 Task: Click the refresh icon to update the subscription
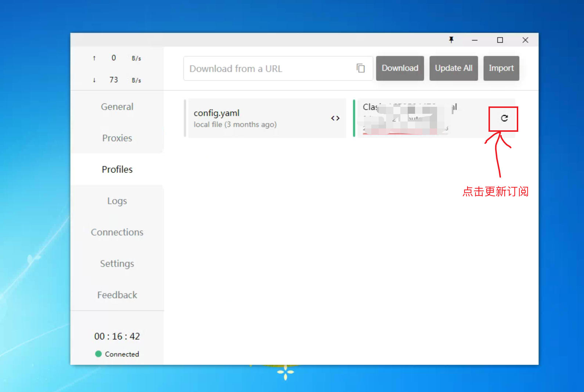[504, 118]
